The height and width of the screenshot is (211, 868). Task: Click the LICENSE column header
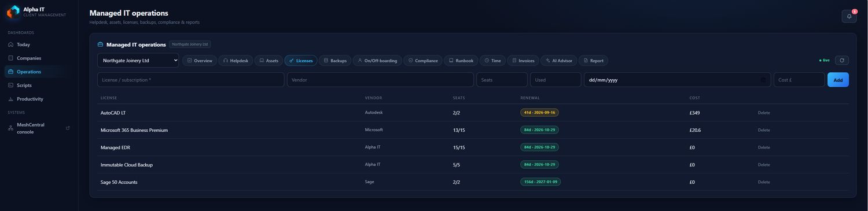(109, 98)
